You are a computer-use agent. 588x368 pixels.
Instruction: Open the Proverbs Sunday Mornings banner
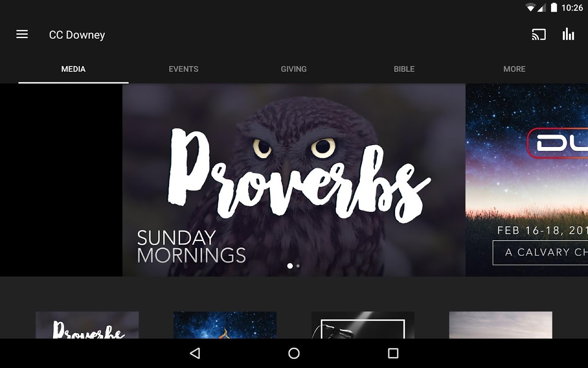[294, 180]
